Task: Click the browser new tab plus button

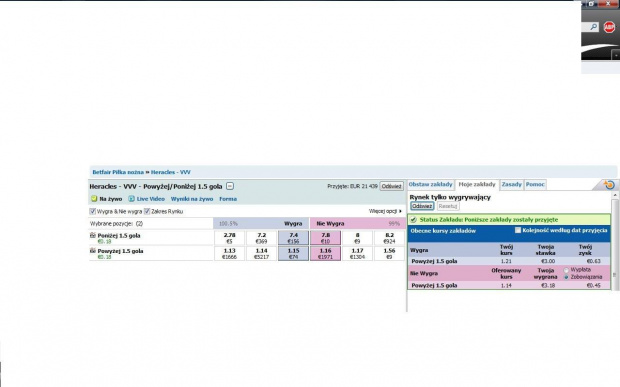Action: [616, 55]
